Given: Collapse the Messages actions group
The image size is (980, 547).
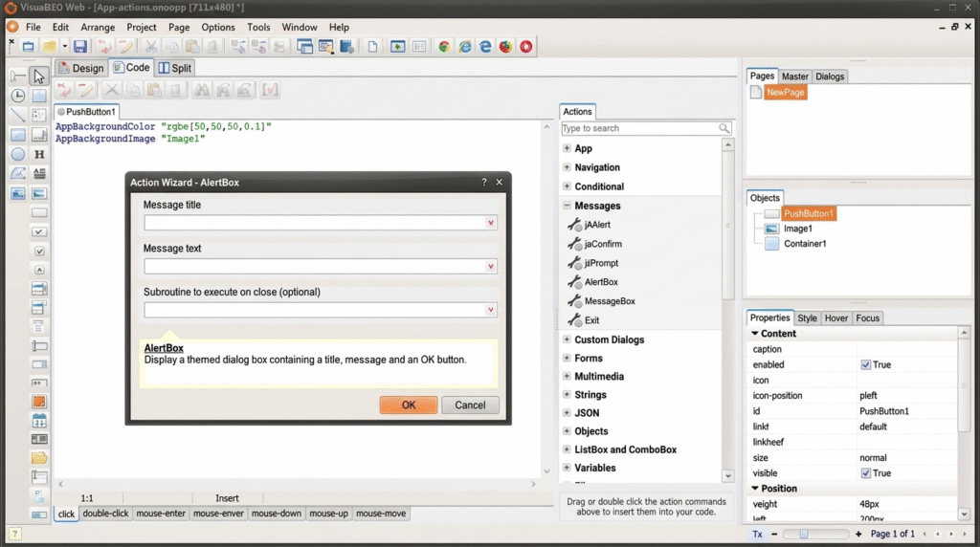Looking at the screenshot, I should (x=567, y=205).
